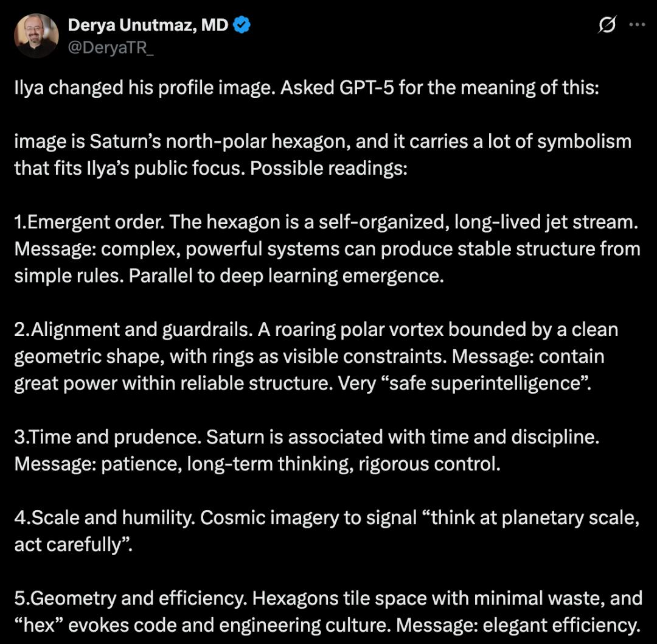Image resolution: width=657 pixels, height=644 pixels.
Task: Click the Grok slashed-circle icon
Action: click(x=607, y=26)
